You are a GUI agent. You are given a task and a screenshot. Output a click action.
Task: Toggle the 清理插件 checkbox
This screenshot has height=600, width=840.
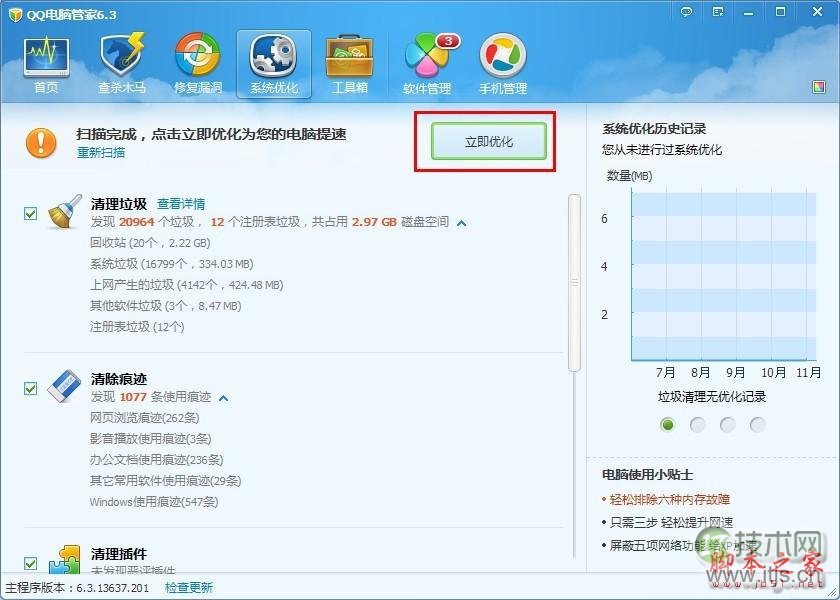[31, 562]
